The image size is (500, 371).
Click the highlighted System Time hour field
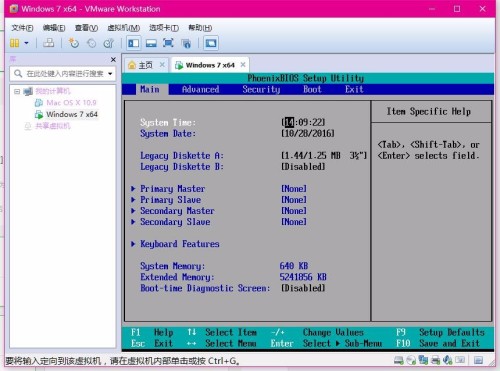point(289,122)
